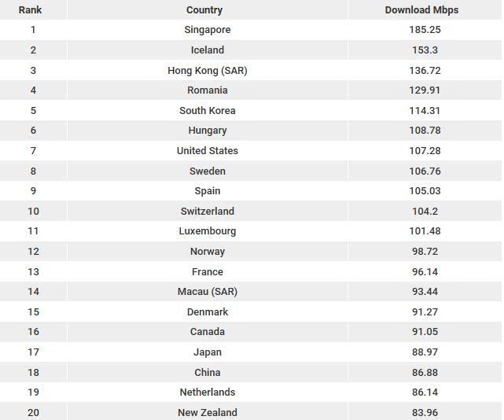Image resolution: width=504 pixels, height=420 pixels.
Task: Click the Country column header
Action: pos(204,10)
